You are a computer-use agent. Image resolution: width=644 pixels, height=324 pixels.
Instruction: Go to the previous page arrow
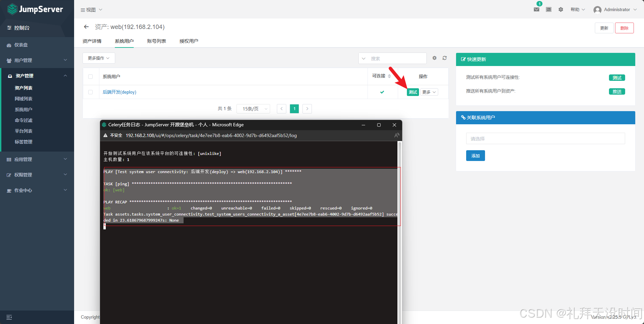[282, 109]
